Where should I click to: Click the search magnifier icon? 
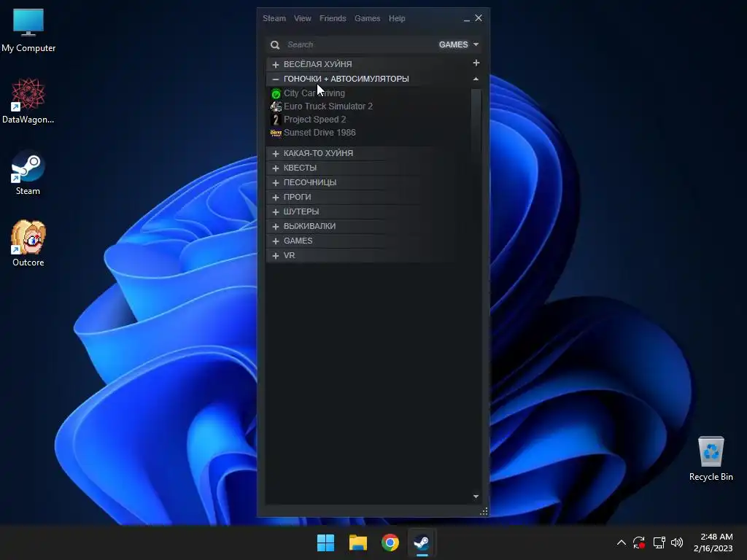(x=275, y=44)
